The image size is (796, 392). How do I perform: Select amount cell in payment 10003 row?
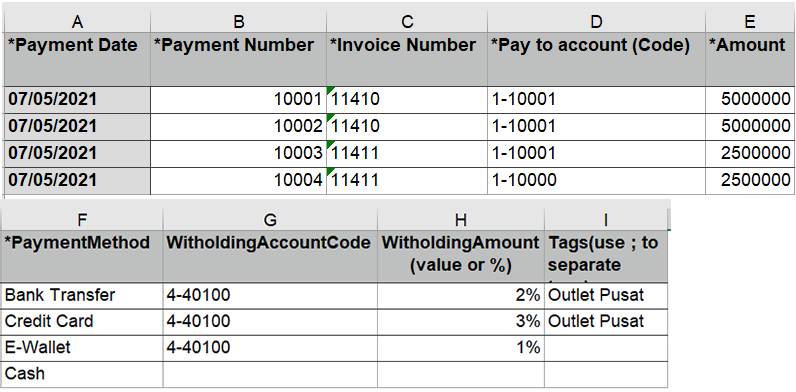(x=750, y=153)
